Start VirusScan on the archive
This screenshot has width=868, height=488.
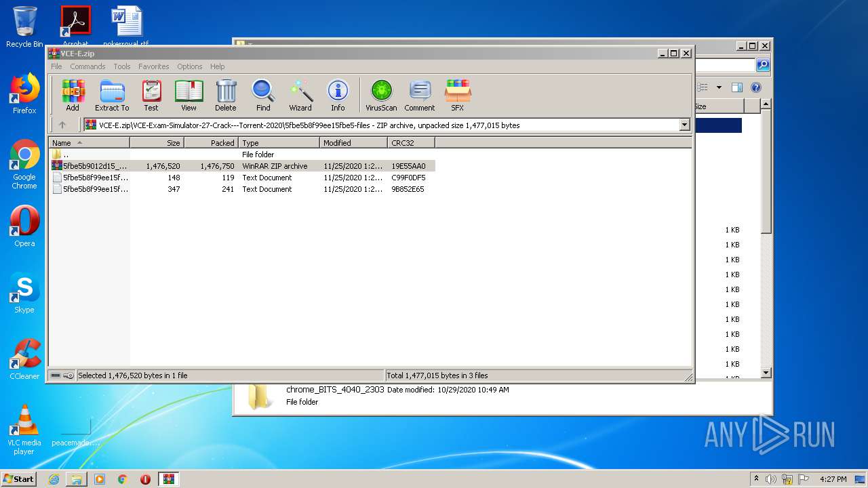(x=381, y=95)
